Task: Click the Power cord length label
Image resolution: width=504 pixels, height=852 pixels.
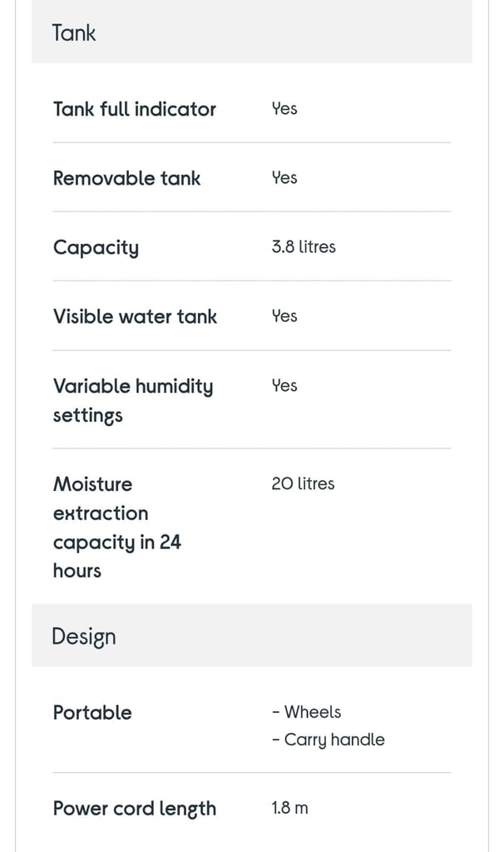Action: (x=134, y=809)
